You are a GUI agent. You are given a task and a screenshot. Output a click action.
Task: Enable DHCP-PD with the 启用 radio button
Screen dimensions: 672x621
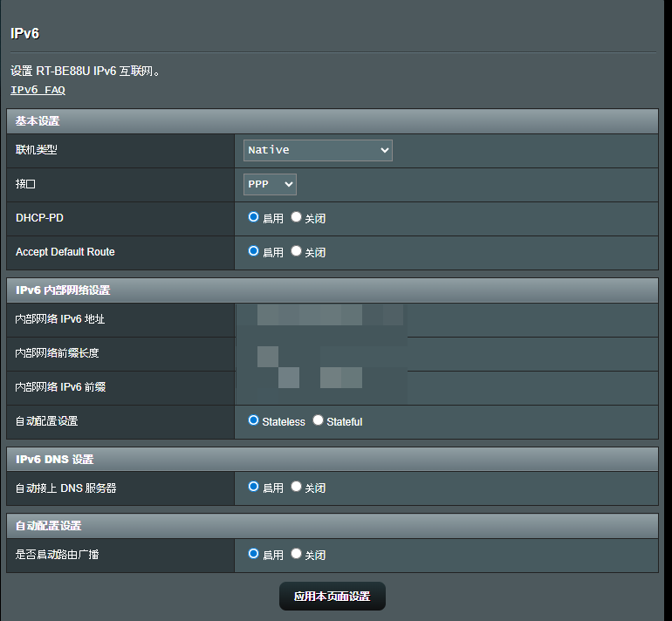[x=254, y=217]
